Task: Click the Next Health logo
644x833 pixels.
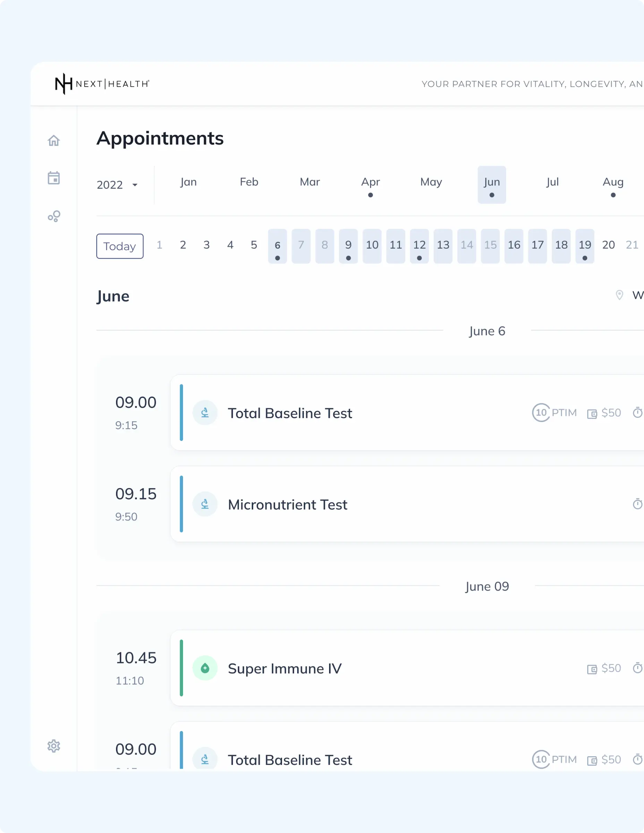Action: point(102,84)
